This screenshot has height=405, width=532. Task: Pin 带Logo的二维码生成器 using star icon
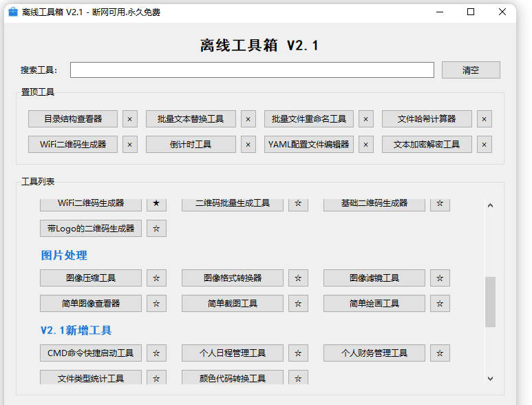tap(156, 229)
